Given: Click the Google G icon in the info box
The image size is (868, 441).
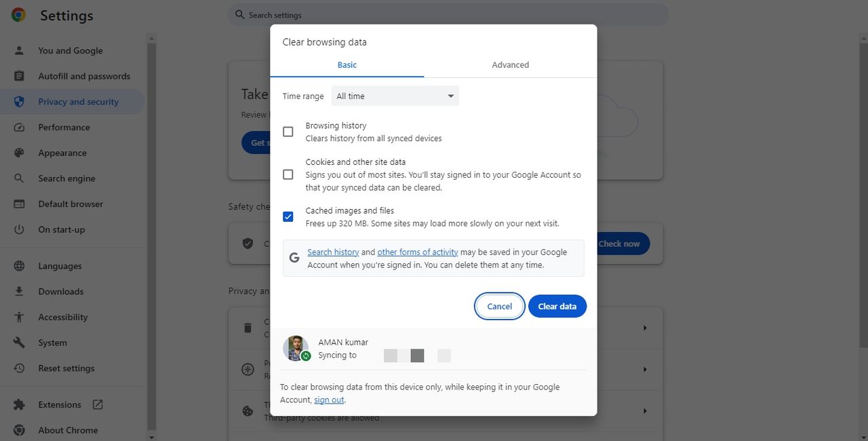Looking at the screenshot, I should (294, 258).
